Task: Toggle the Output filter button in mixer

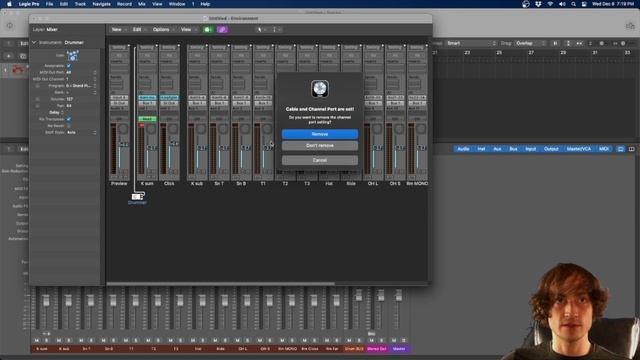Action: [x=551, y=149]
